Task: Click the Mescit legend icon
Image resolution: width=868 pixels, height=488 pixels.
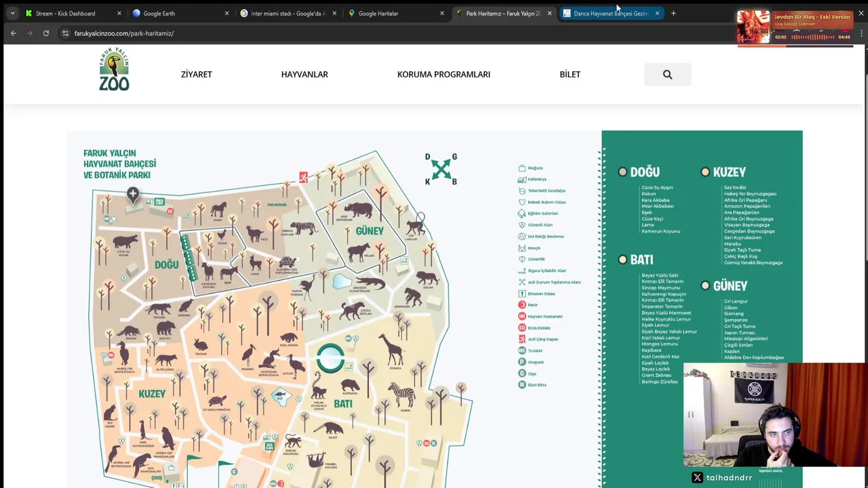Action: (x=522, y=248)
